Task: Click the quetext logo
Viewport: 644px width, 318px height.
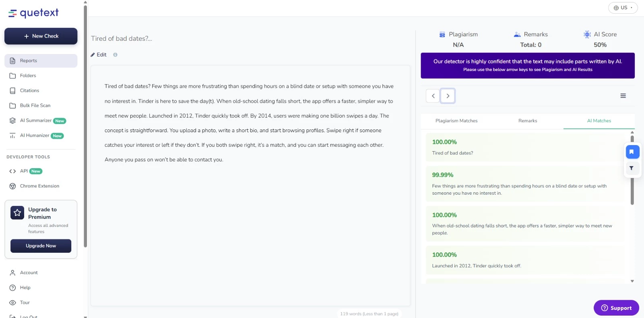Action: (33, 13)
